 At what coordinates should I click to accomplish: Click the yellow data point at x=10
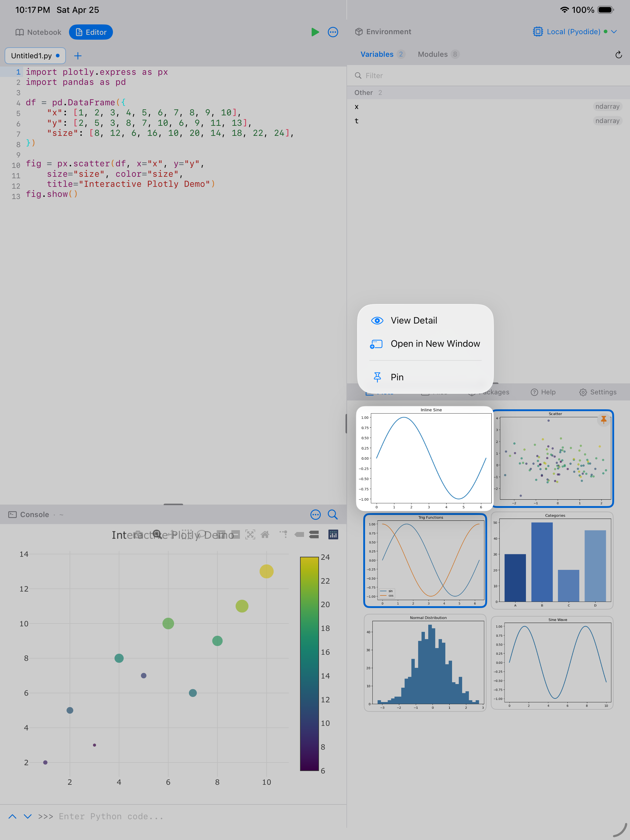tap(266, 571)
